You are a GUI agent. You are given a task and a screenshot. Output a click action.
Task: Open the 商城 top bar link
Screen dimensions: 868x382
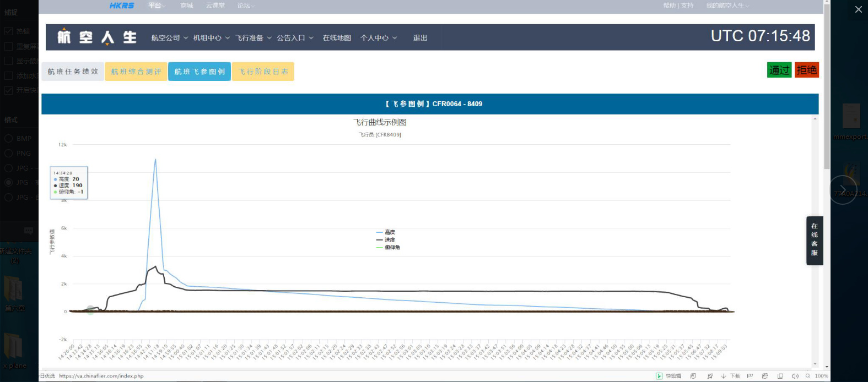point(187,6)
